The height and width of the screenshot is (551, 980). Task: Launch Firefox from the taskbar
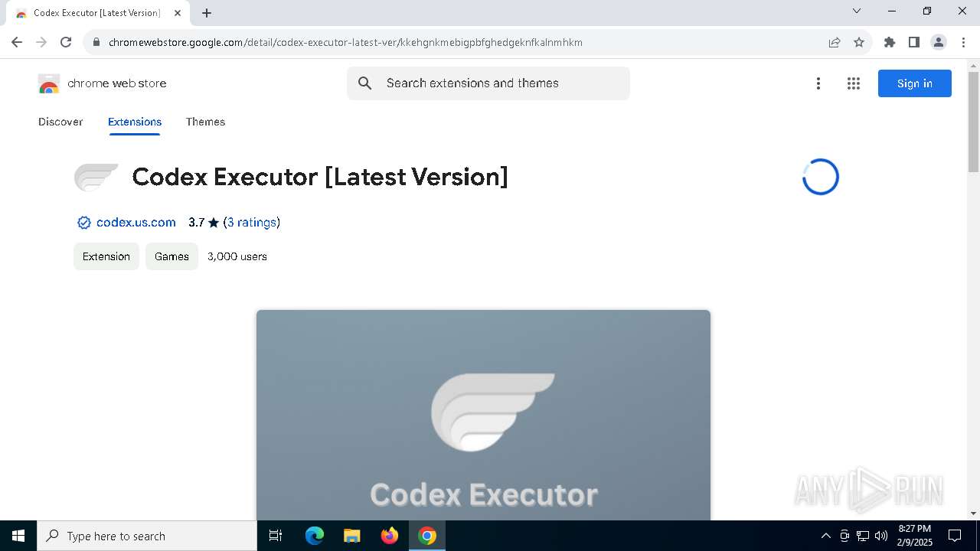point(390,536)
